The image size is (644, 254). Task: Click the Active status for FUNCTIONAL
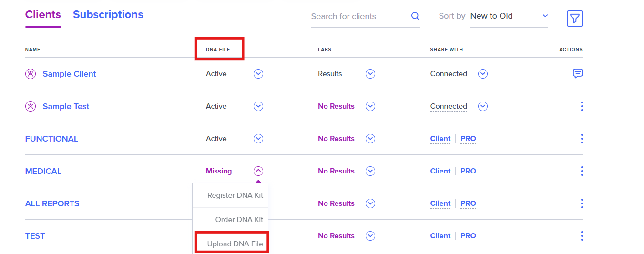click(x=216, y=139)
